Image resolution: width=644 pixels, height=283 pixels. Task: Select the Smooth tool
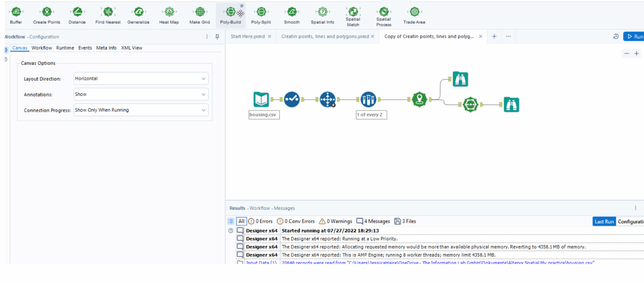tap(292, 16)
